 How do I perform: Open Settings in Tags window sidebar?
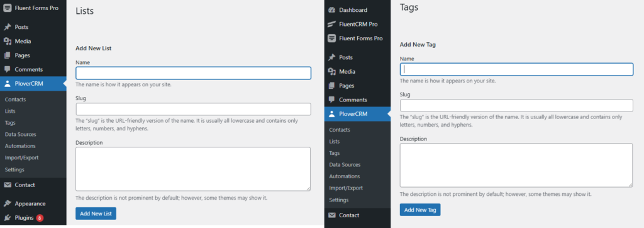click(x=339, y=200)
